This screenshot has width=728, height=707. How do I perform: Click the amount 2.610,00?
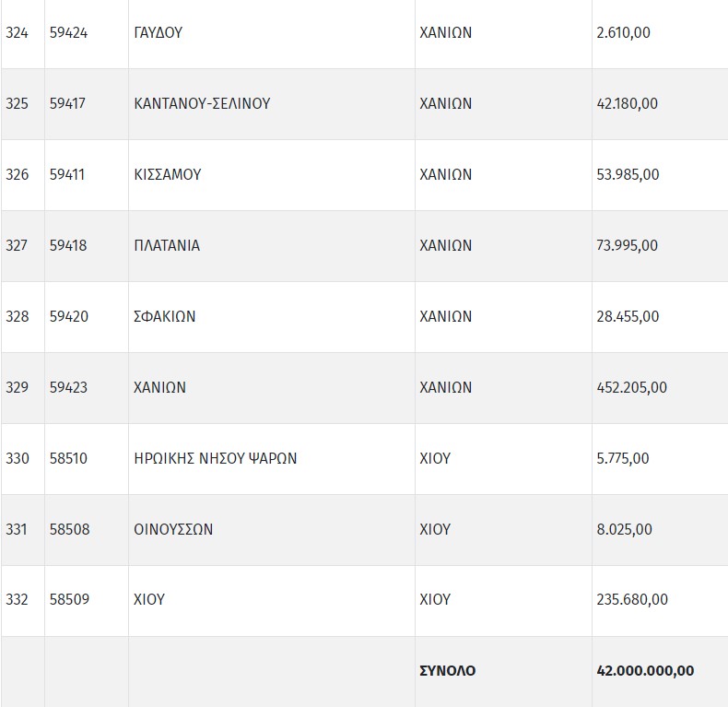click(x=623, y=33)
